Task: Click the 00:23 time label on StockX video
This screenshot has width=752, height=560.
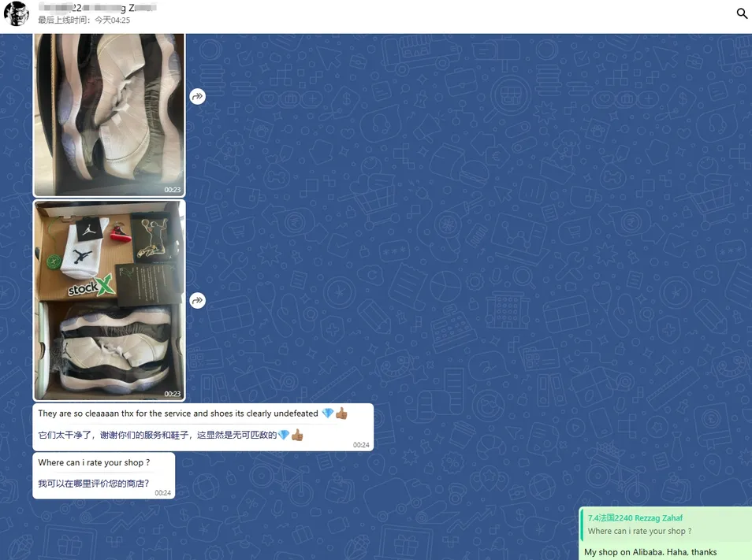Action: 172,394
